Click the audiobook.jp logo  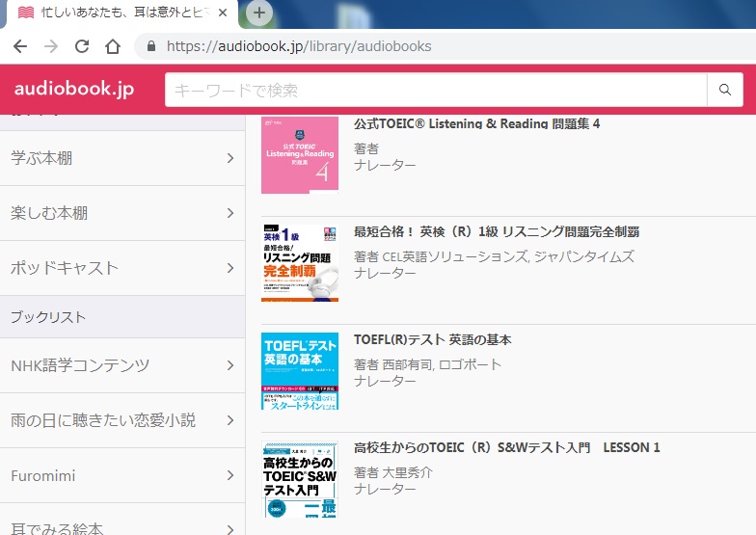pyautogui.click(x=74, y=89)
